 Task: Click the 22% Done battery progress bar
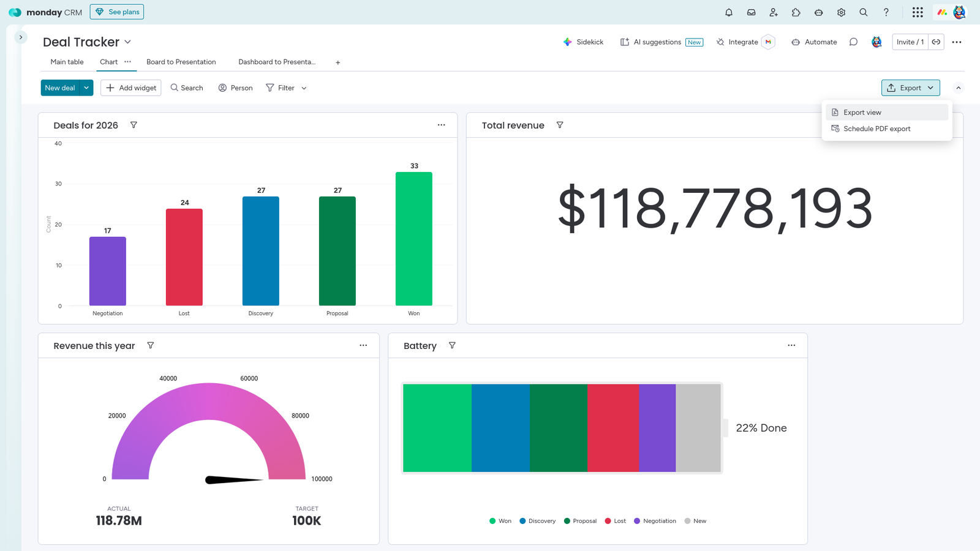[x=562, y=428]
